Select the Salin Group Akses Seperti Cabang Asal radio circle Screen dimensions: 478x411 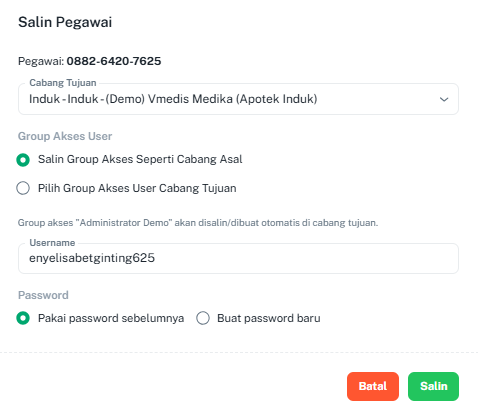tap(23, 160)
